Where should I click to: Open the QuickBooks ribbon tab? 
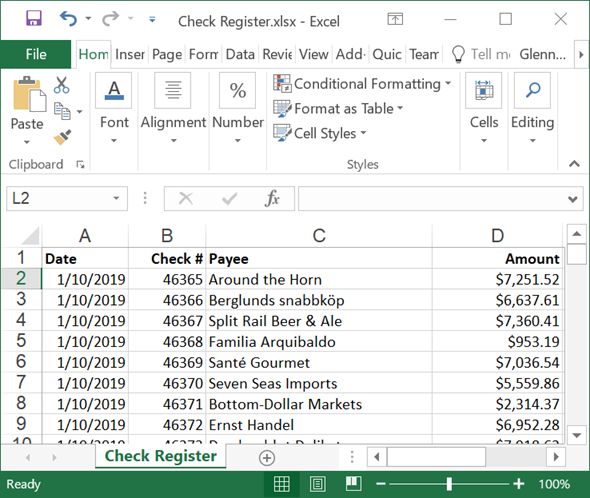click(387, 55)
